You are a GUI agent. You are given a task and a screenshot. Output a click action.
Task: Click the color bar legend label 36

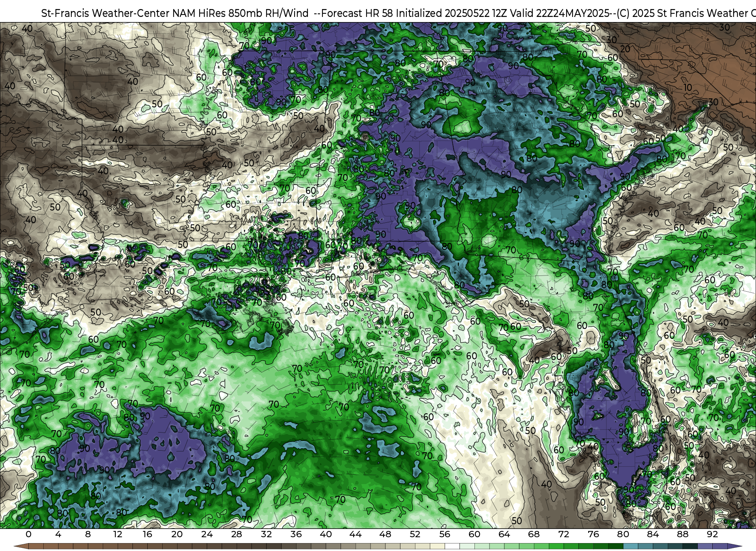pyautogui.click(x=296, y=534)
